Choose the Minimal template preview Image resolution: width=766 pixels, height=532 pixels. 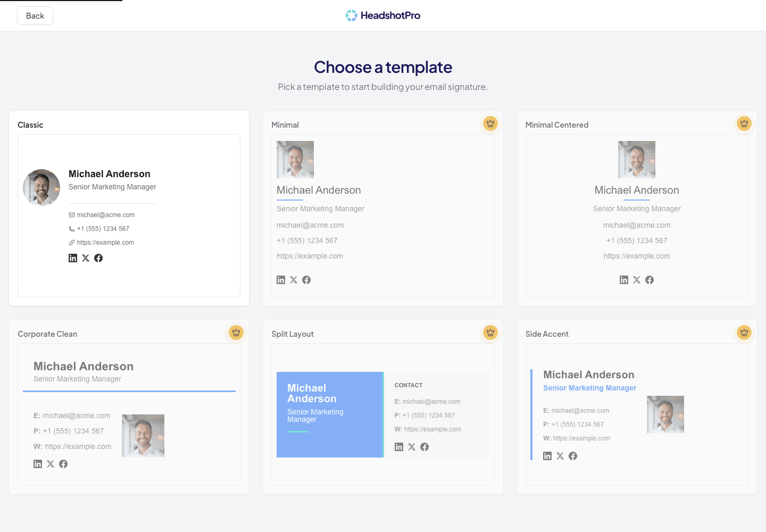(x=383, y=215)
